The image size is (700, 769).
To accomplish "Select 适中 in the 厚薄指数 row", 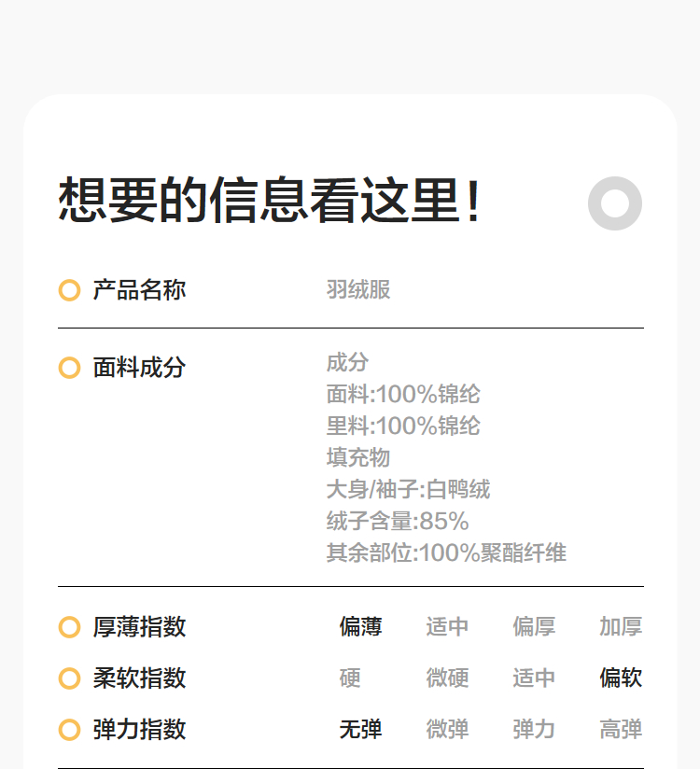I will click(x=447, y=627).
